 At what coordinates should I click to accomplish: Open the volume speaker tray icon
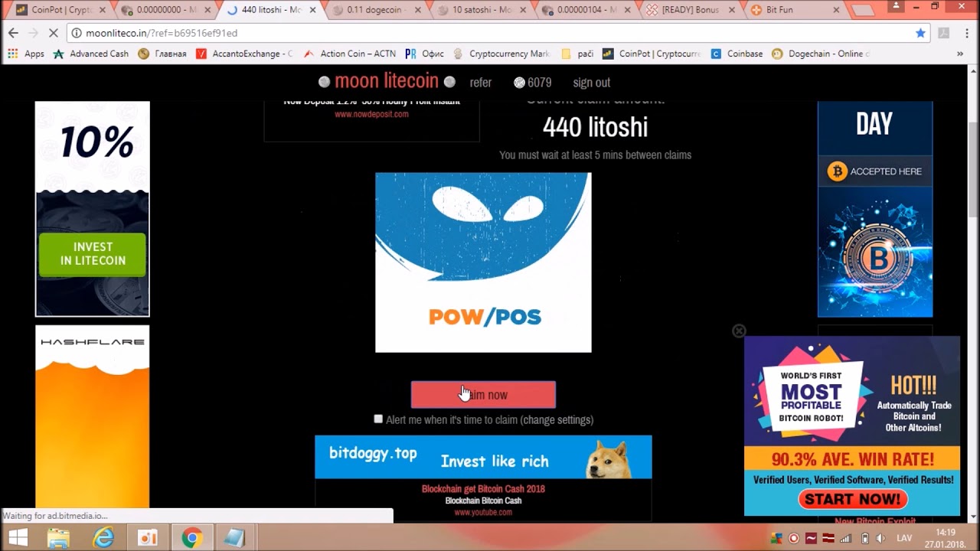click(880, 539)
